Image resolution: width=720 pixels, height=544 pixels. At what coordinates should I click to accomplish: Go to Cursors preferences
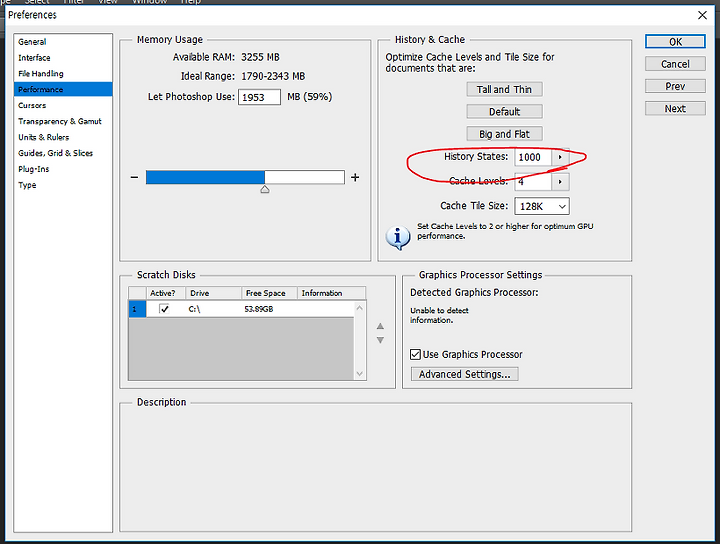click(x=63, y=105)
